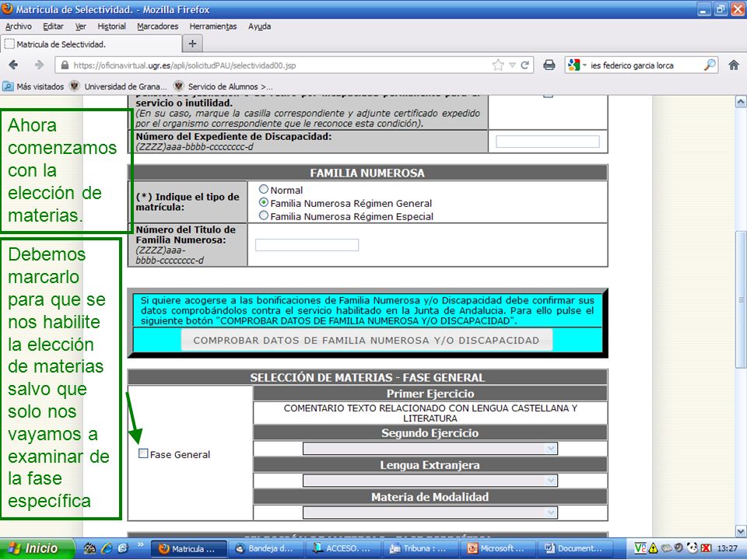Open the Herramientas menu
Image resolution: width=747 pixels, height=560 pixels.
[x=213, y=26]
